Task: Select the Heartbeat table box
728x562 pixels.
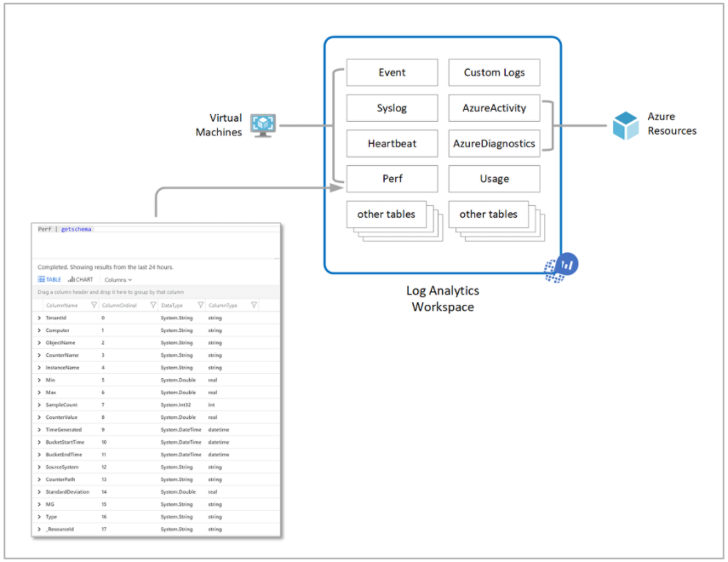Action: click(392, 144)
